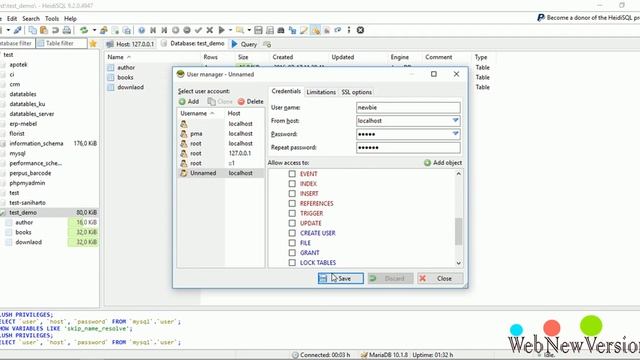The width and height of the screenshot is (640, 360).
Task: Check the UPDATE privilege checkbox
Action: (292, 223)
